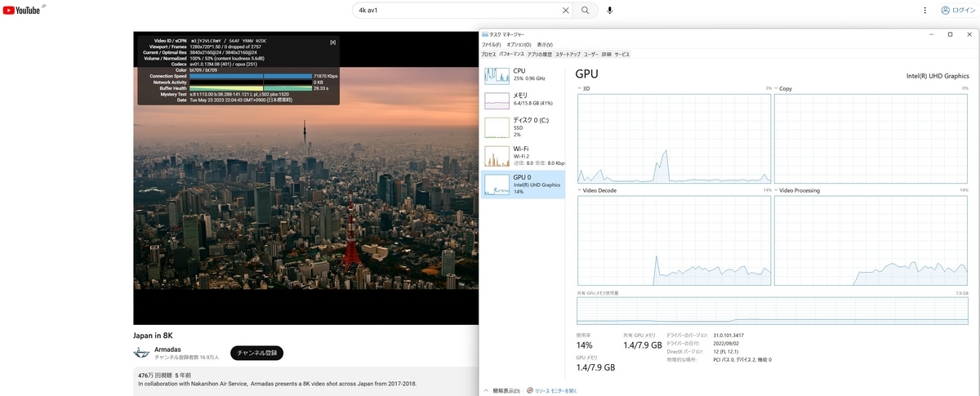Click the ログイン sign-in button

pyautogui.click(x=956, y=11)
